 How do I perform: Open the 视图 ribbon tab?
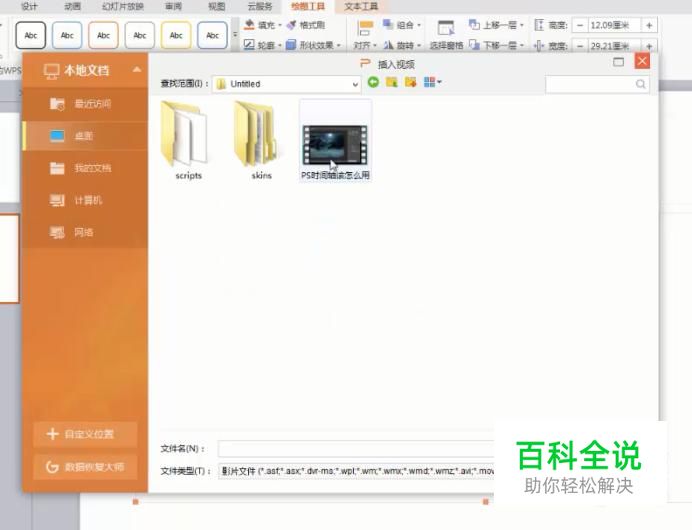[216, 6]
